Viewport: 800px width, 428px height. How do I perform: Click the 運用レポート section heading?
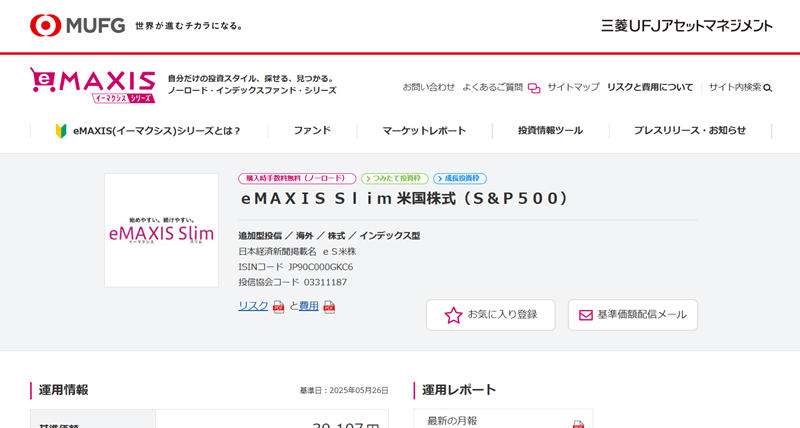(x=459, y=390)
